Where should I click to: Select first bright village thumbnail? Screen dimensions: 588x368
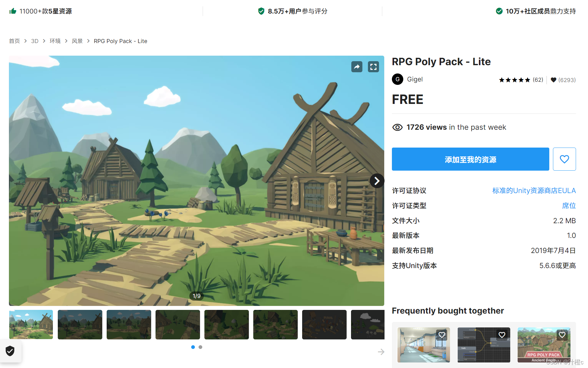[x=31, y=325]
